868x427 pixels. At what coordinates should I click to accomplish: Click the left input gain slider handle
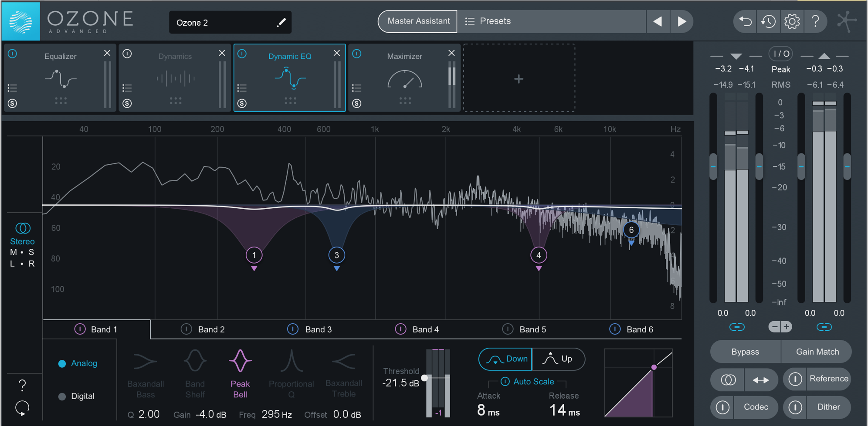pos(713,166)
